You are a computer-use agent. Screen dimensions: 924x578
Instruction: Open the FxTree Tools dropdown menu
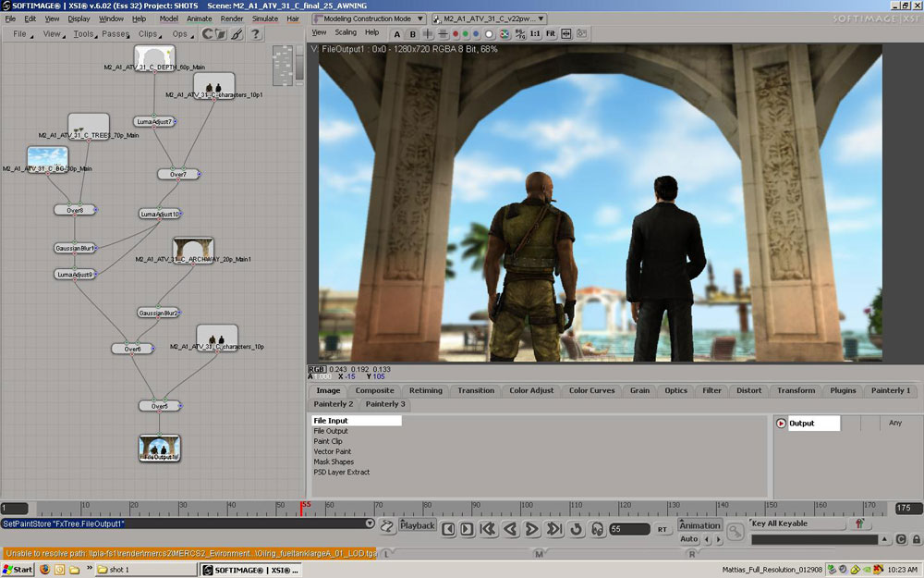click(x=84, y=34)
